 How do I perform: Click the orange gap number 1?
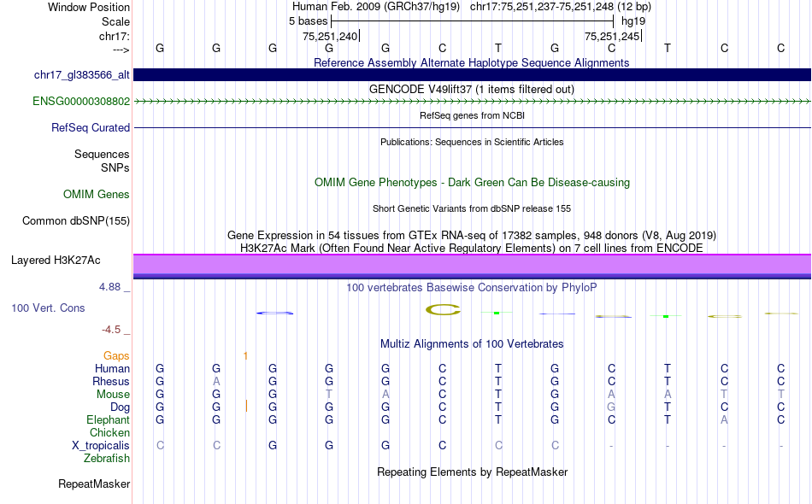245,356
